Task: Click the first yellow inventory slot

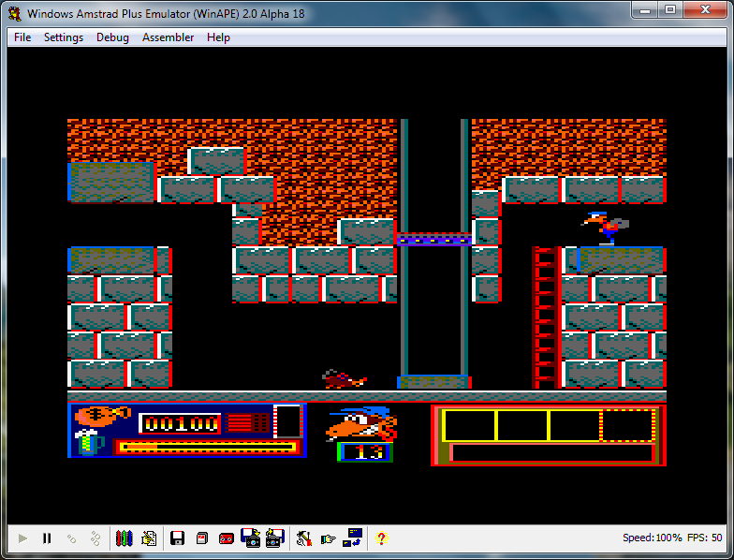Action: 469,425
